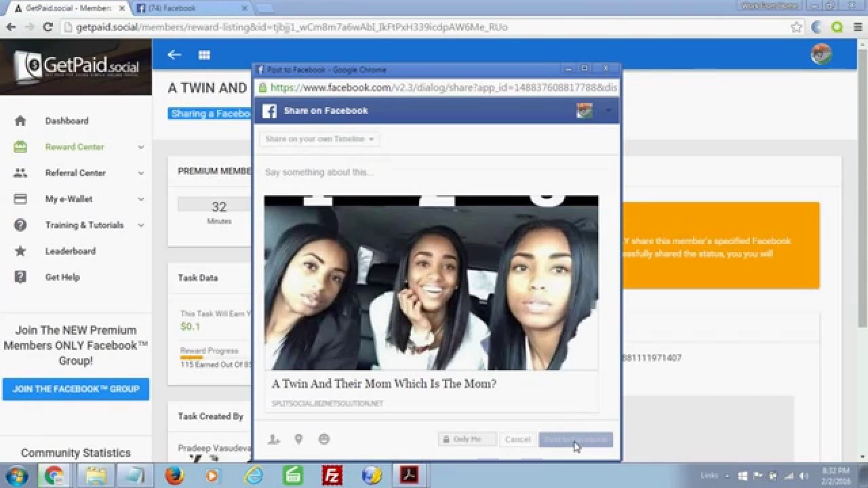Open FileZilla from the taskbar
The image size is (868, 488).
coord(332,475)
